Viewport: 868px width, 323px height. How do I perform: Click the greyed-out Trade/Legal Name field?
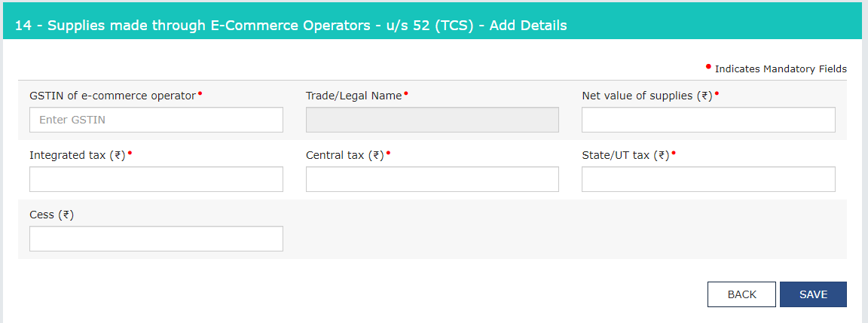(x=432, y=120)
